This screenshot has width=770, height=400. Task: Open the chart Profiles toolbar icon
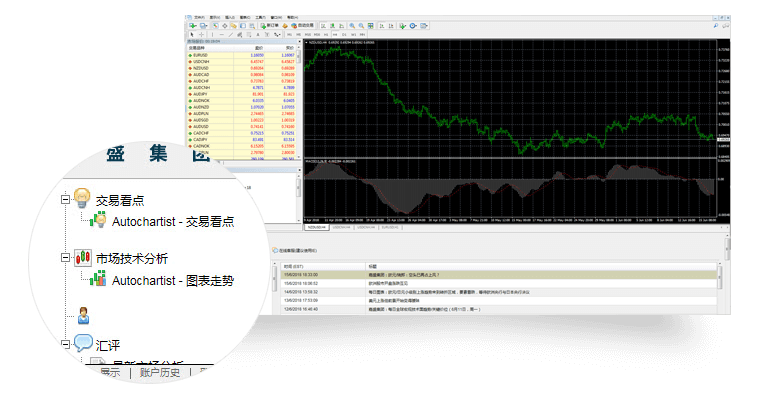pyautogui.click(x=203, y=26)
